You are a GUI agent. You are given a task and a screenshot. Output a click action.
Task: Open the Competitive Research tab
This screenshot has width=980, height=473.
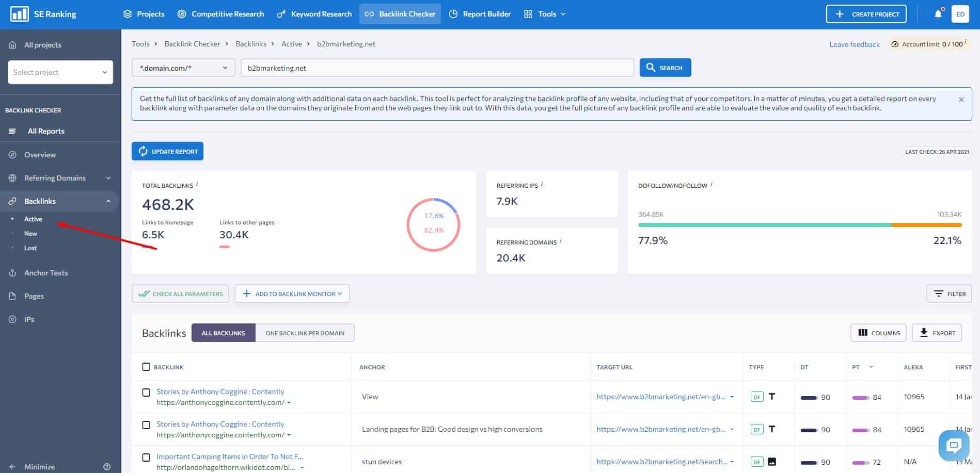point(220,14)
